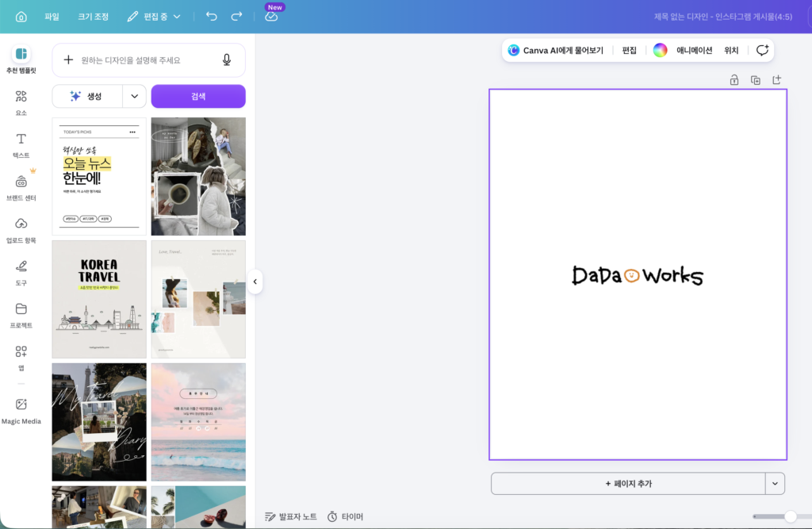812x529 pixels.
Task: Toggle the page lock icon
Action: pyautogui.click(x=733, y=80)
